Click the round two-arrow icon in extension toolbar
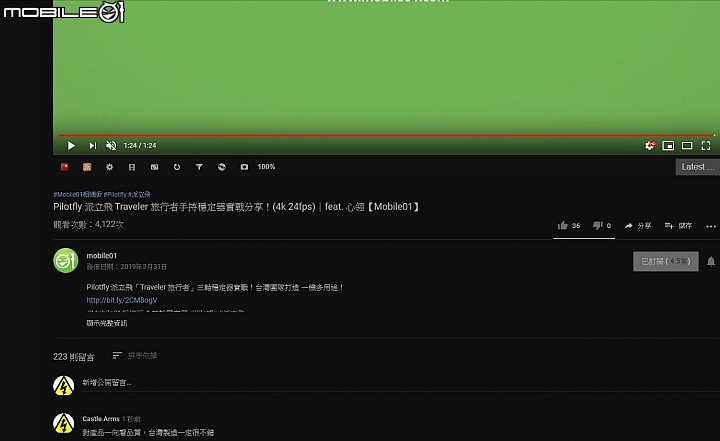 (221, 167)
